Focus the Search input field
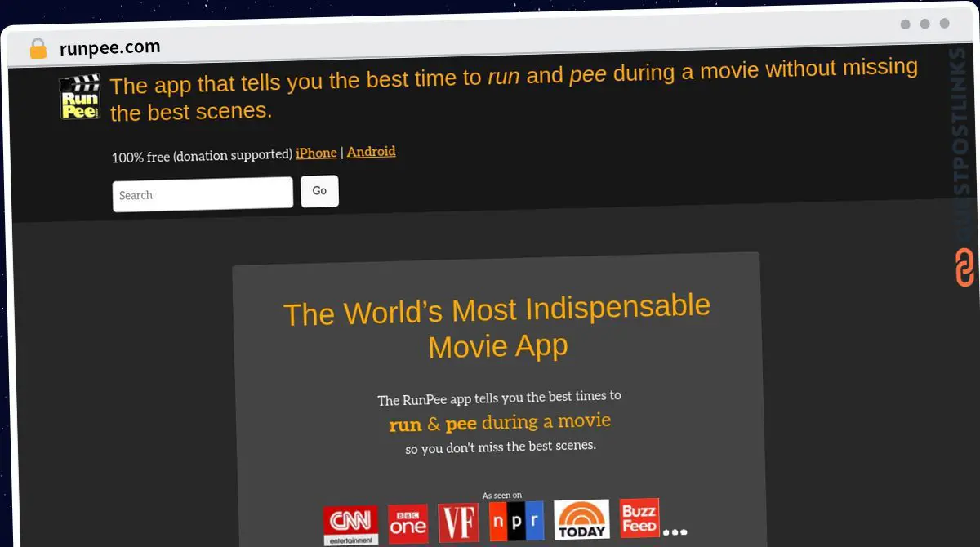 (x=203, y=194)
